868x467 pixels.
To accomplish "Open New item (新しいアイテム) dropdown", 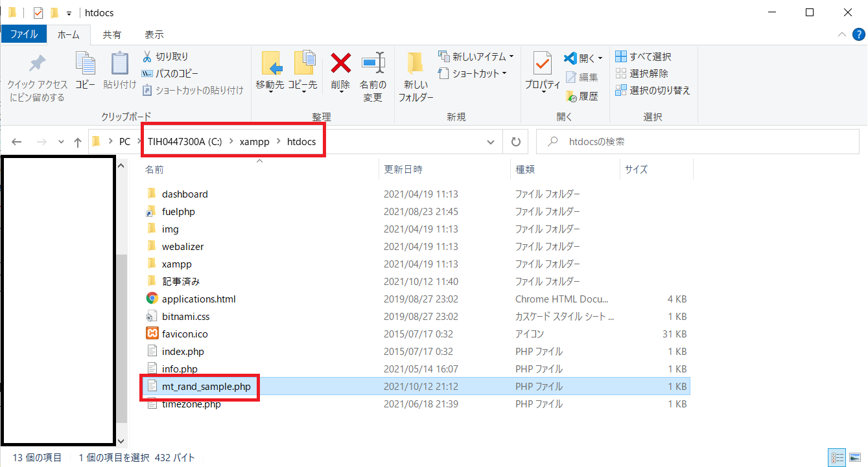I will click(x=476, y=57).
